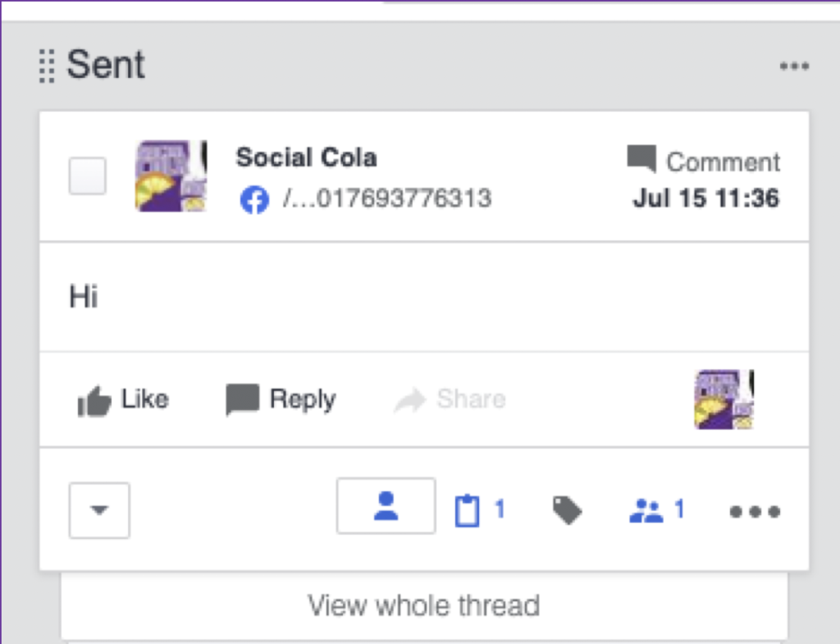Image resolution: width=840 pixels, height=644 pixels.
Task: Like the Social Cola comment
Action: (123, 400)
